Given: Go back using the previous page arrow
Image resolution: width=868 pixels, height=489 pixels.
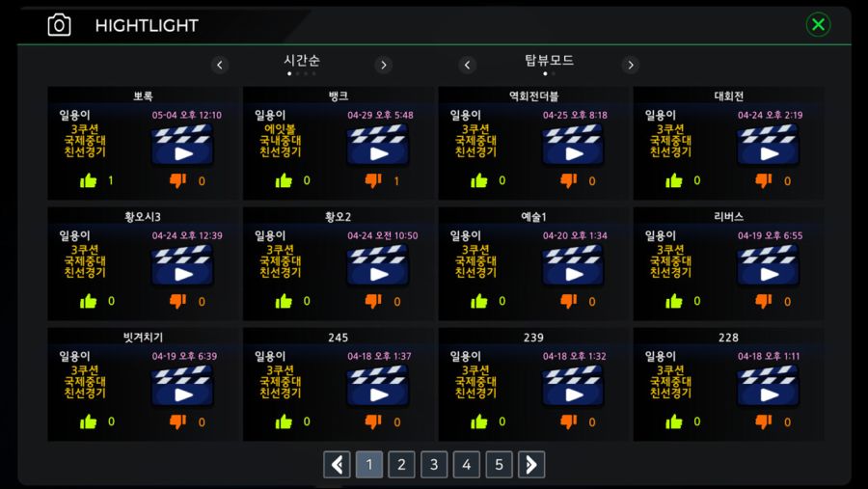Looking at the screenshot, I should (x=337, y=464).
